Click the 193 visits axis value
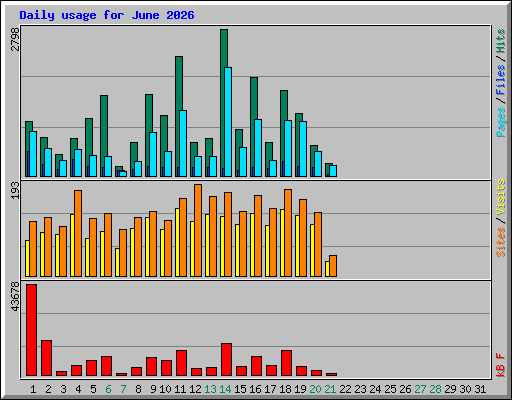Image resolution: width=512 pixels, height=400 pixels. (x=15, y=191)
